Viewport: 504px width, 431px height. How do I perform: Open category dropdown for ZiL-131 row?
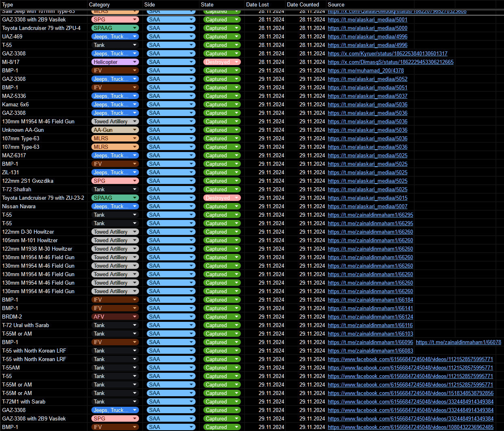(x=115, y=172)
